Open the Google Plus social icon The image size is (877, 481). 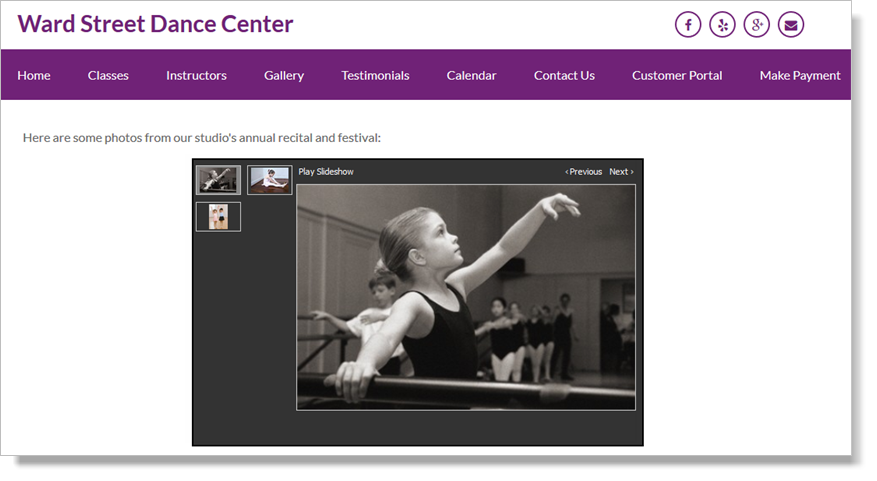756,25
